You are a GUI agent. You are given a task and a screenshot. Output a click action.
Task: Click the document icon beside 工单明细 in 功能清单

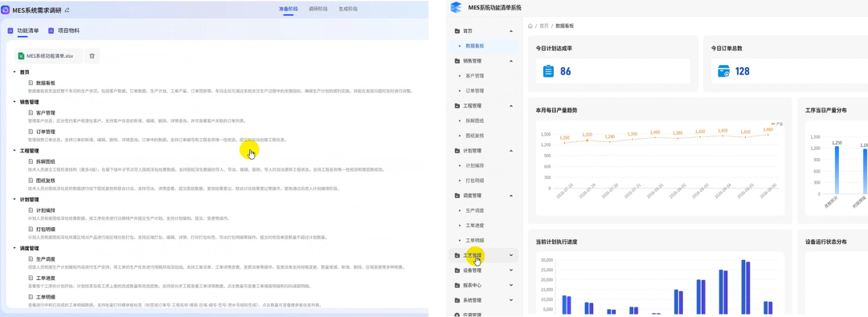tap(31, 297)
